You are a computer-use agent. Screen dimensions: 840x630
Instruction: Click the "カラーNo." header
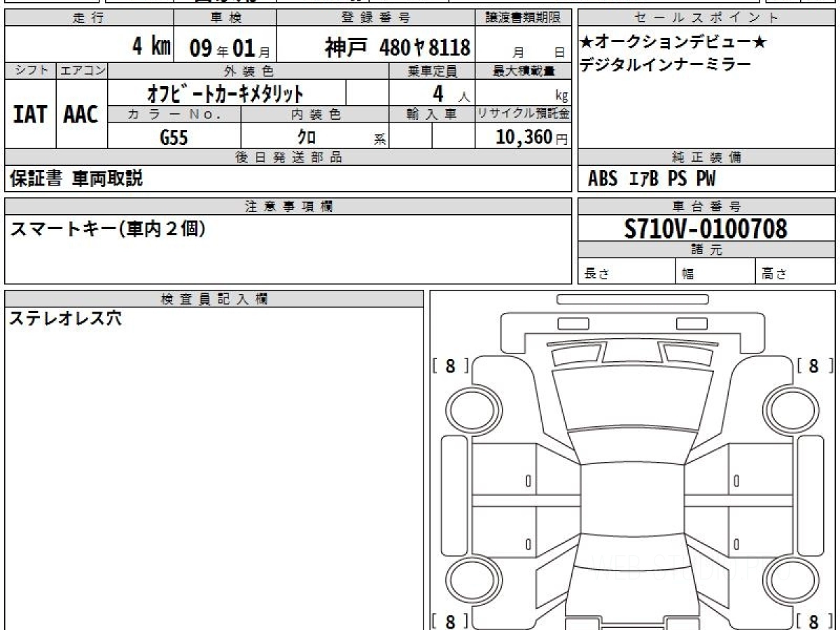174,114
